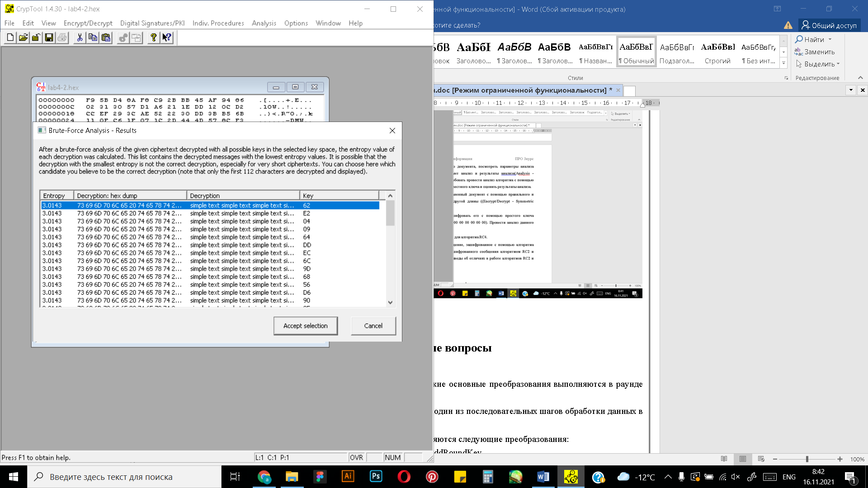868x488 pixels.
Task: Select the result row with key 6C
Action: (210, 261)
